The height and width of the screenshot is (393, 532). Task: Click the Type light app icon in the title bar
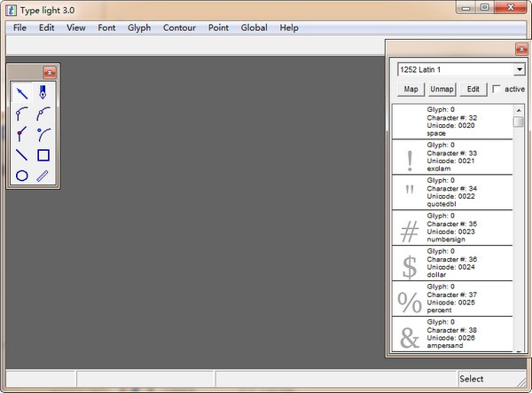click(x=12, y=10)
